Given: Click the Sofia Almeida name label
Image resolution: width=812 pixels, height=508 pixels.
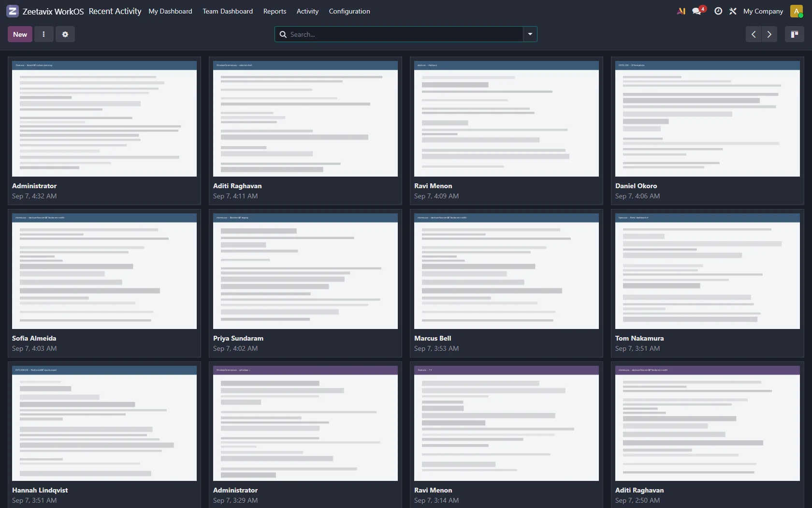Looking at the screenshot, I should pos(34,338).
